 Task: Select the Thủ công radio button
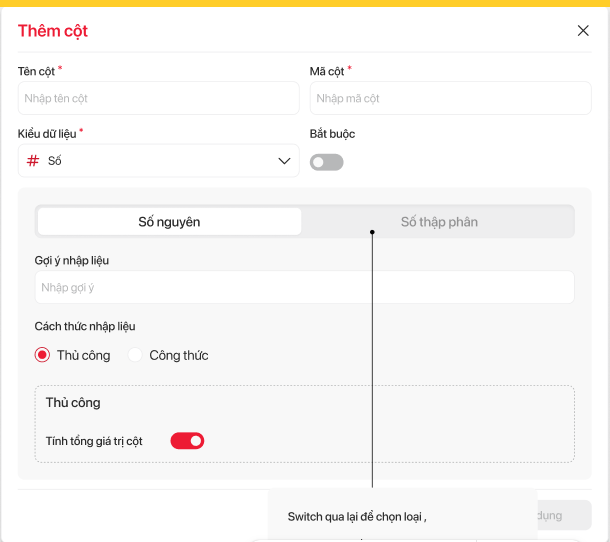coord(42,355)
